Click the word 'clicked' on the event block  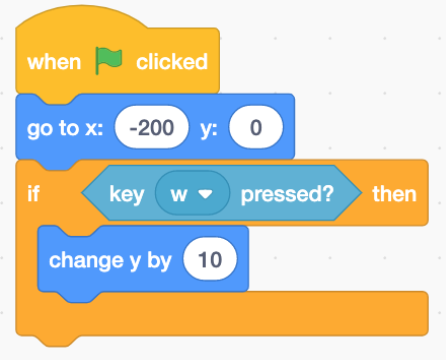coord(172,62)
